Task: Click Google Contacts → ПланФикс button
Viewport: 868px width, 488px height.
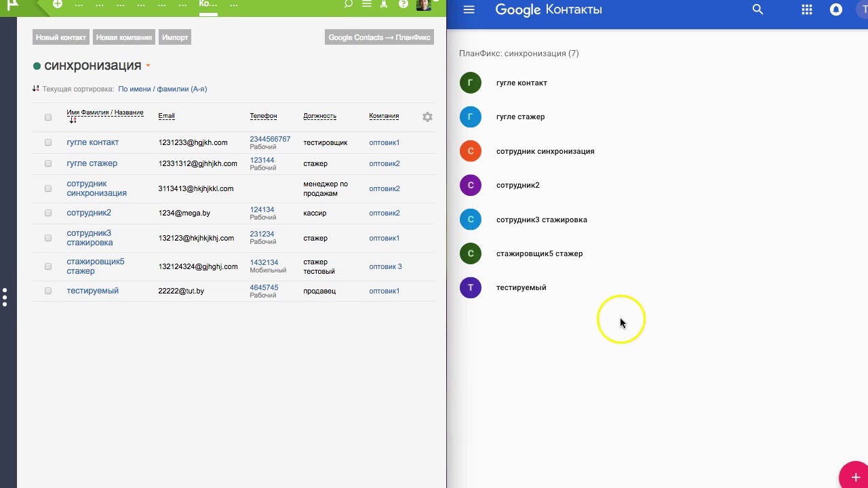Action: (380, 37)
